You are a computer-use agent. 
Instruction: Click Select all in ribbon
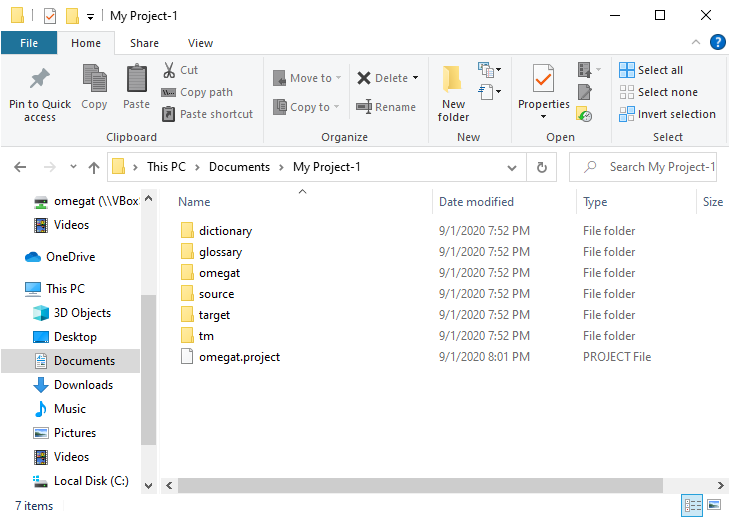[x=651, y=70]
